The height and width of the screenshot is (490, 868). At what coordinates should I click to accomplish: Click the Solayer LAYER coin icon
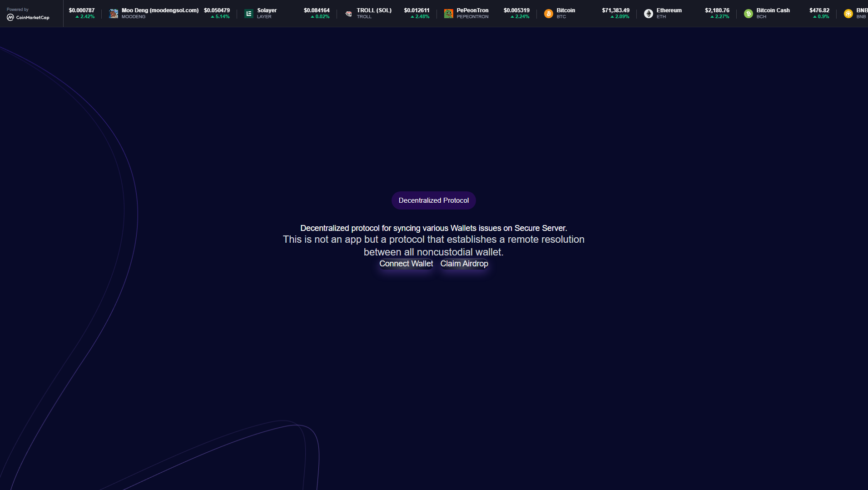point(248,14)
